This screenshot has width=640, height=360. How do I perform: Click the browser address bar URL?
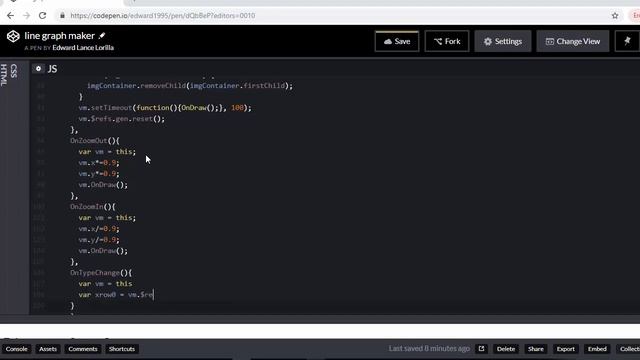(x=162, y=16)
